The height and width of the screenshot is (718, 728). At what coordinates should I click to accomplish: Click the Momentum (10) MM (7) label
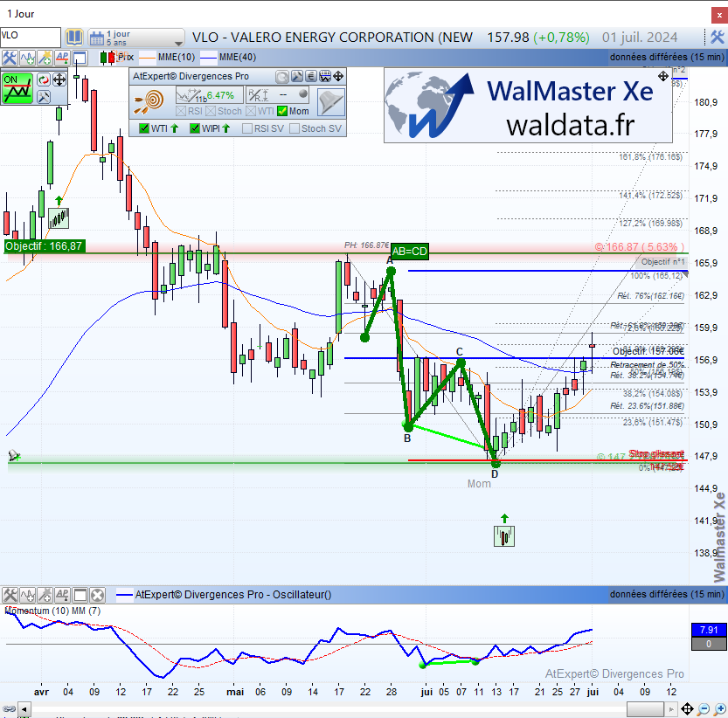(52, 611)
